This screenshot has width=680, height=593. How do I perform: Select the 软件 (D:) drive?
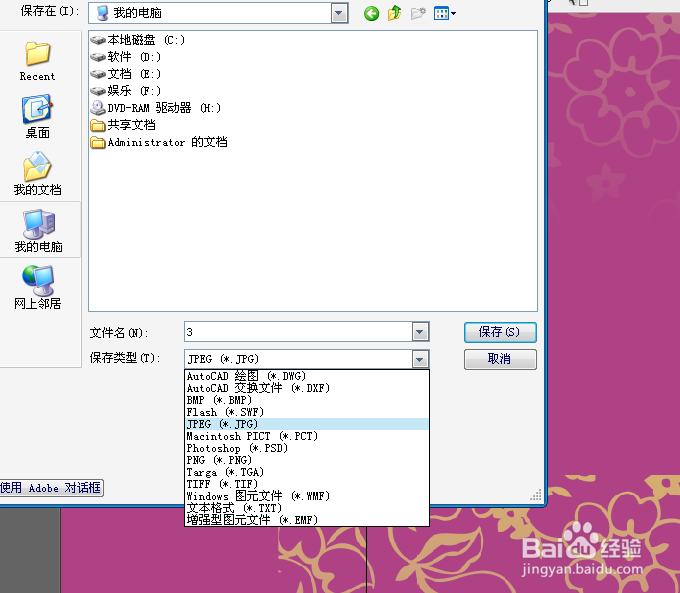126,57
